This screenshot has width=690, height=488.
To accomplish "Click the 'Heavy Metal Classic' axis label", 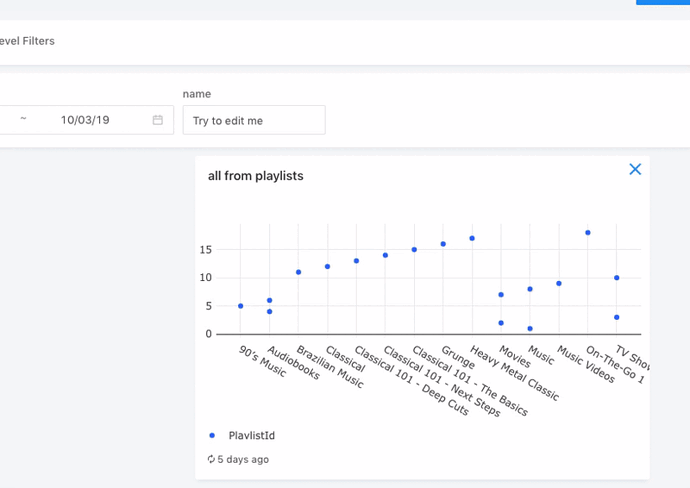I will coord(514,373).
